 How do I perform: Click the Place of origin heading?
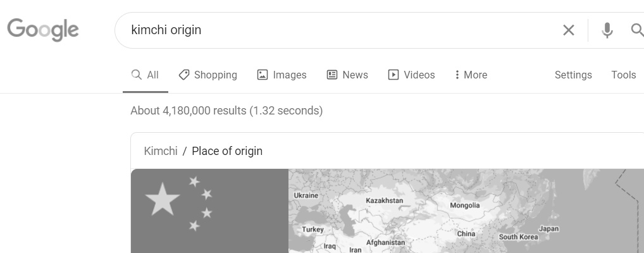pyautogui.click(x=227, y=151)
